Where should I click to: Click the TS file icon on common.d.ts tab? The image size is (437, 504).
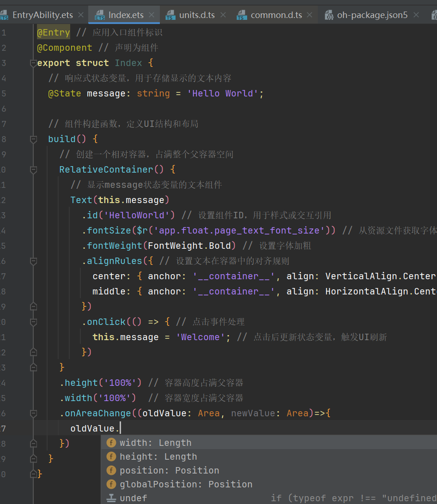click(242, 15)
